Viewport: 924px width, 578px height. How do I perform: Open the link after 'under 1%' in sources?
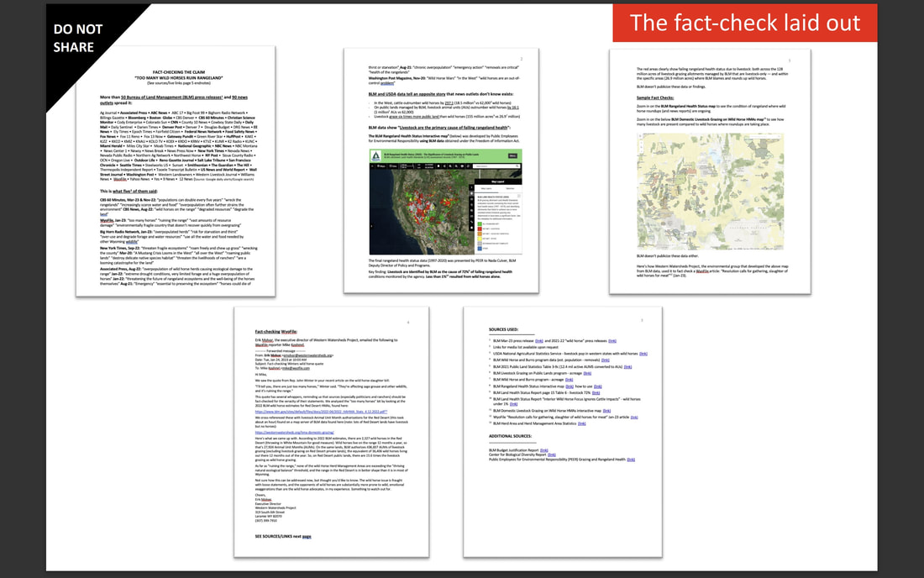(513, 404)
